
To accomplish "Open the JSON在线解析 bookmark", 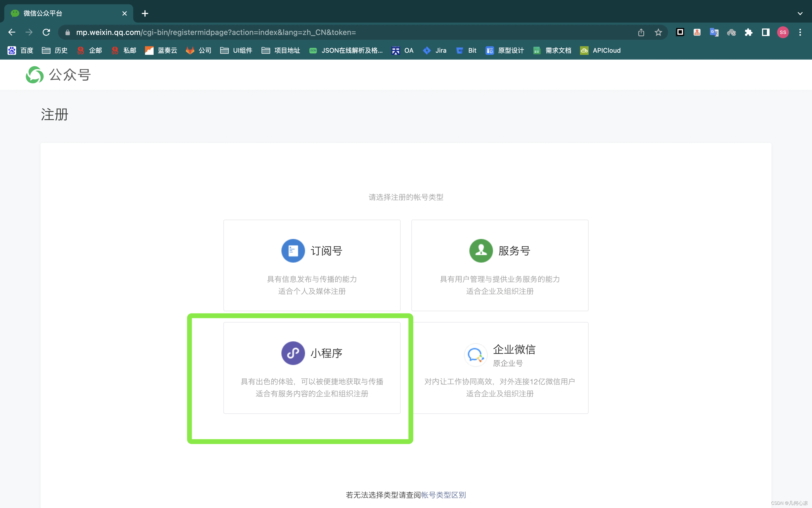I will (x=346, y=51).
